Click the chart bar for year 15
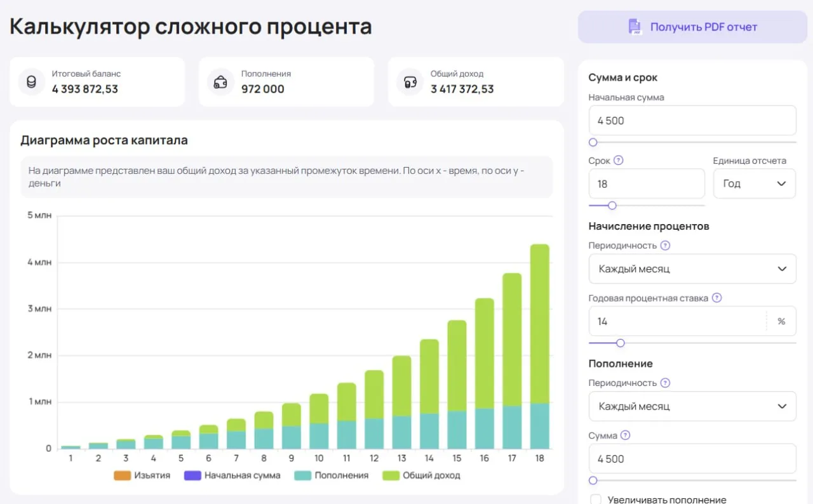813x504 pixels. tap(457, 385)
